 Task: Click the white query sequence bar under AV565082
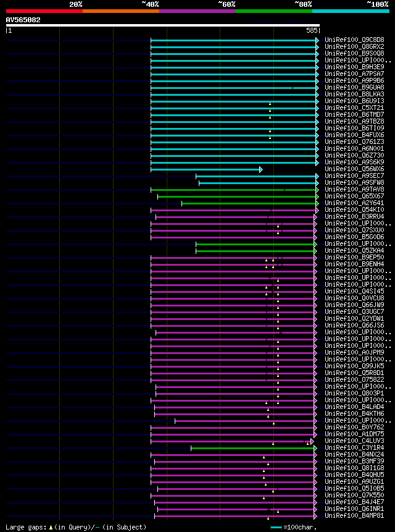tap(162, 25)
